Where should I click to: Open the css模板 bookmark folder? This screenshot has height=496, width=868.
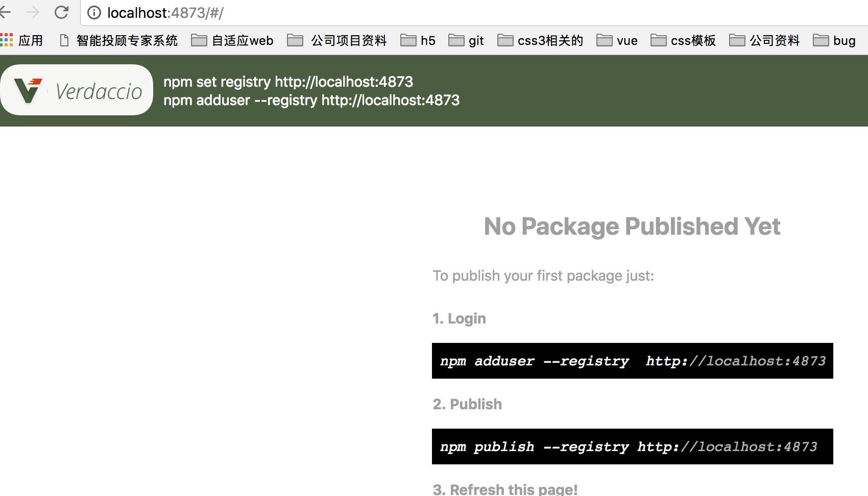pos(683,40)
